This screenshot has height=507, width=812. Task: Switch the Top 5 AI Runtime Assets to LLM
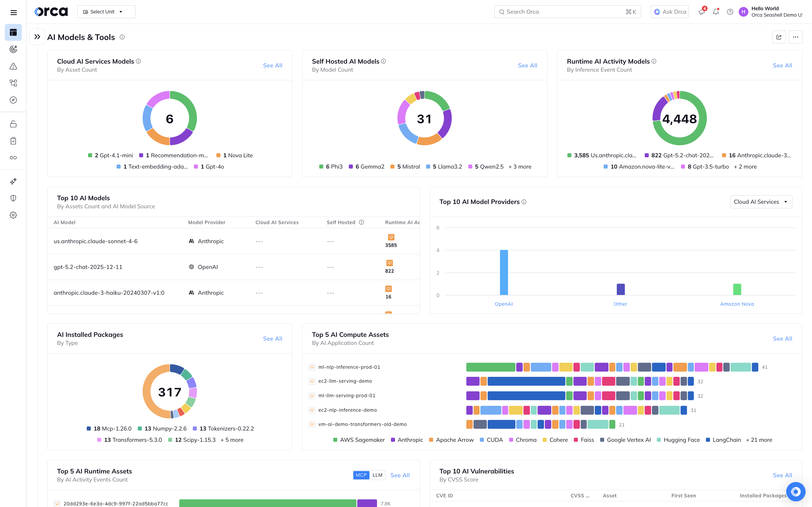pyautogui.click(x=378, y=475)
